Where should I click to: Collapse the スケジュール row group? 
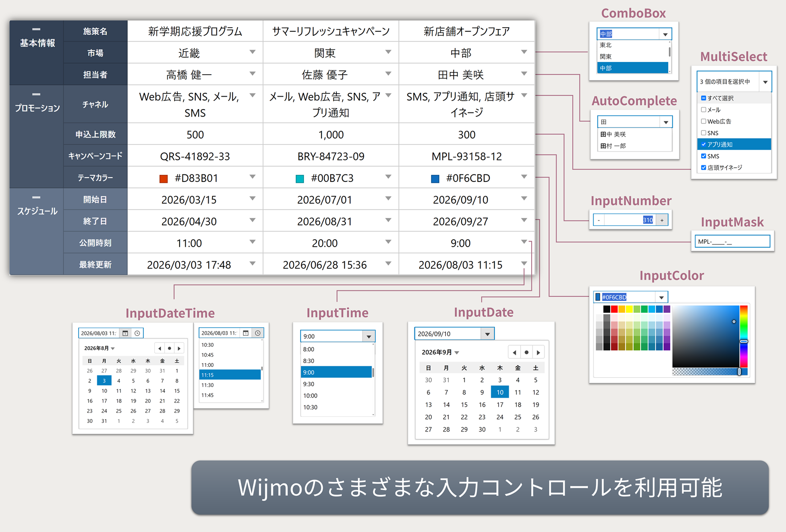pos(36,197)
